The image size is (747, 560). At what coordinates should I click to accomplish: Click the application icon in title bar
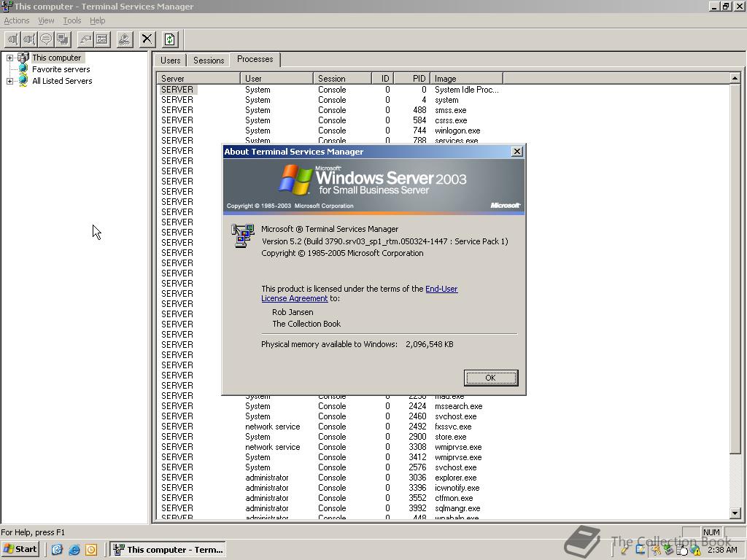coord(7,6)
